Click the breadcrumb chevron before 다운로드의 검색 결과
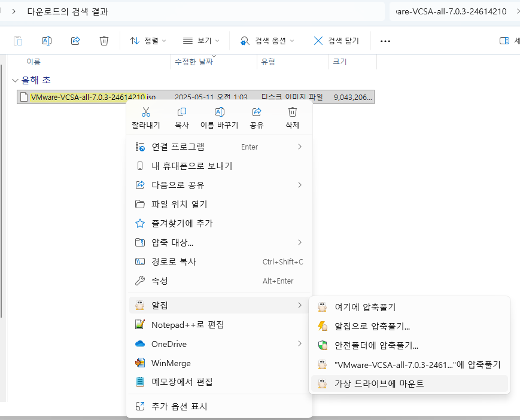 coord(14,11)
